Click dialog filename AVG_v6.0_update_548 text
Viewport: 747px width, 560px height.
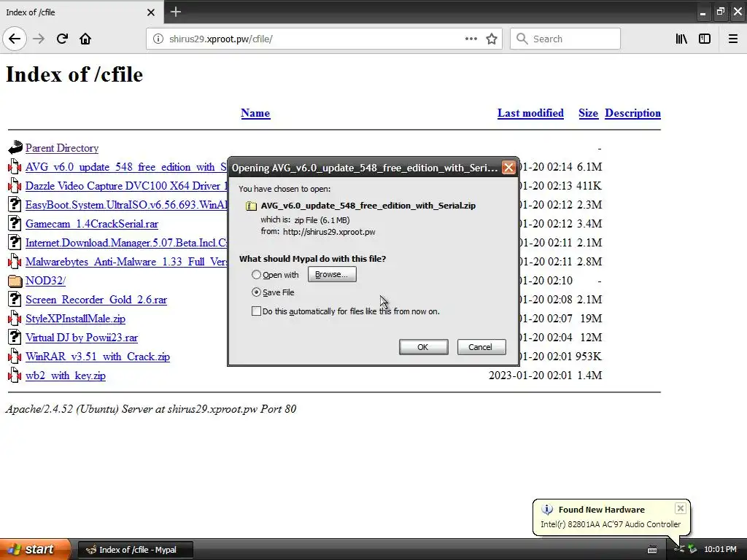tap(368, 206)
